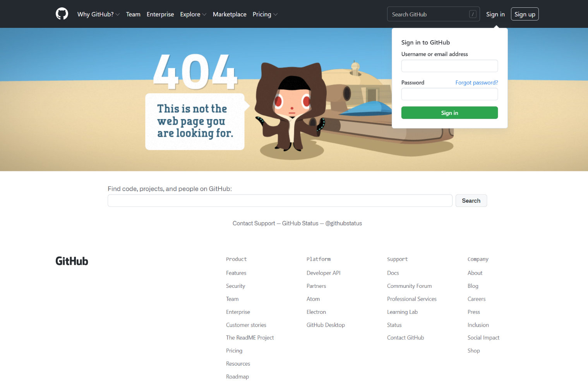
Task: Open Careers footer link
Action: coord(477,299)
